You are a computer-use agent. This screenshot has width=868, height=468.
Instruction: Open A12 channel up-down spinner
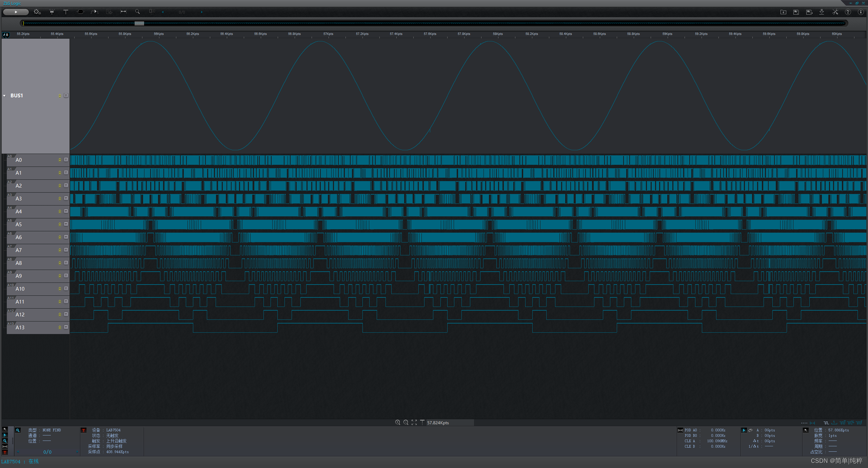click(x=60, y=314)
